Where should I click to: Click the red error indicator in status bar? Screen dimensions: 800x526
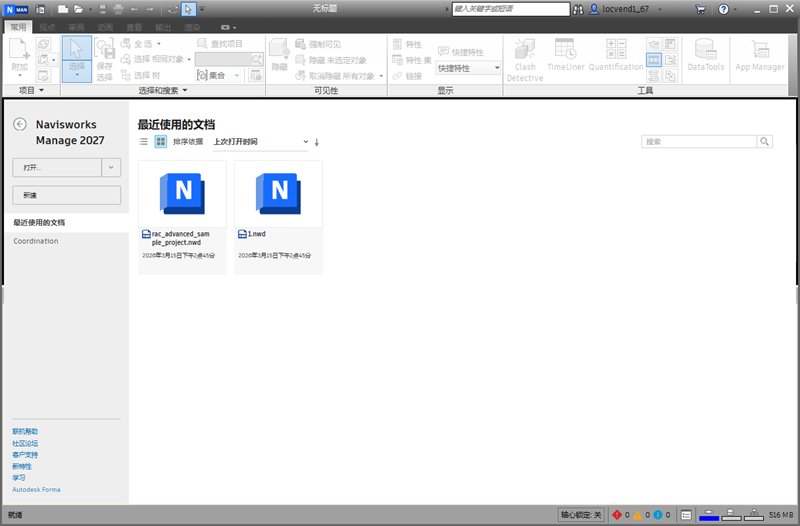coord(617,515)
